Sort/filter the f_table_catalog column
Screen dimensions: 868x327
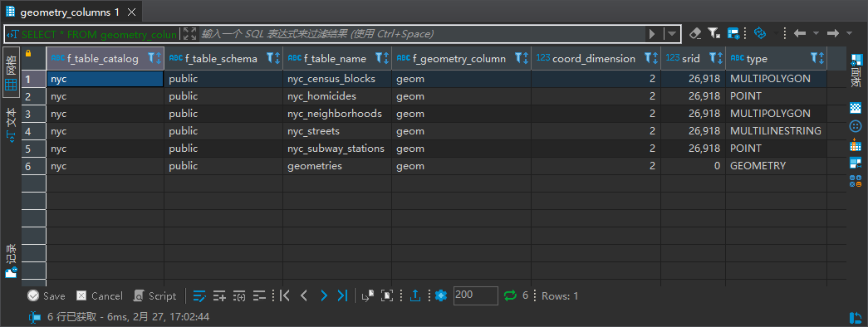coord(154,58)
